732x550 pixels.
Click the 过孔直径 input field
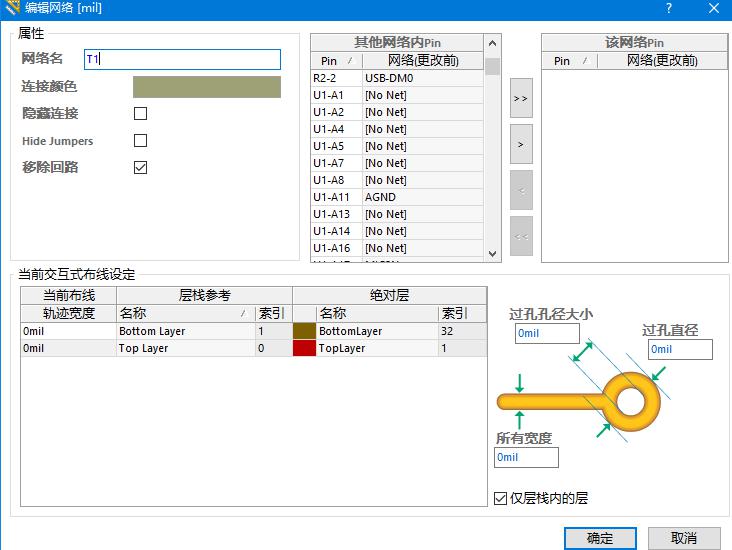point(679,349)
